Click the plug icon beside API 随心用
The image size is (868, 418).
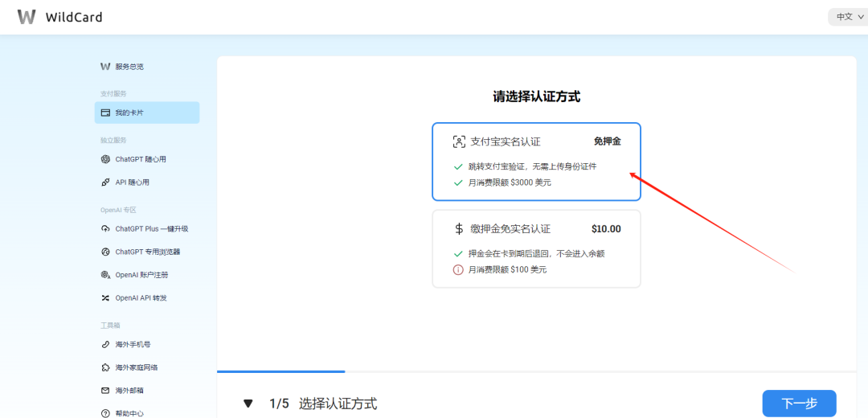(105, 182)
